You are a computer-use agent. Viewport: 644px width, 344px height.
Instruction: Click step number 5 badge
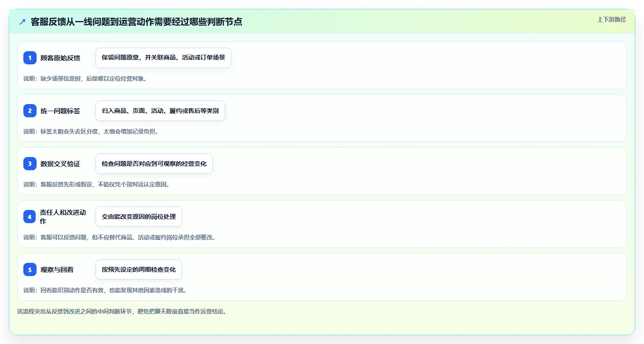click(x=30, y=269)
